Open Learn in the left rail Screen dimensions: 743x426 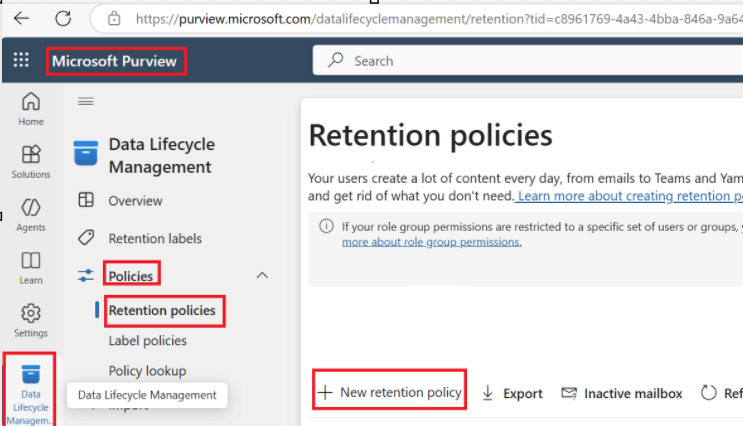31,268
